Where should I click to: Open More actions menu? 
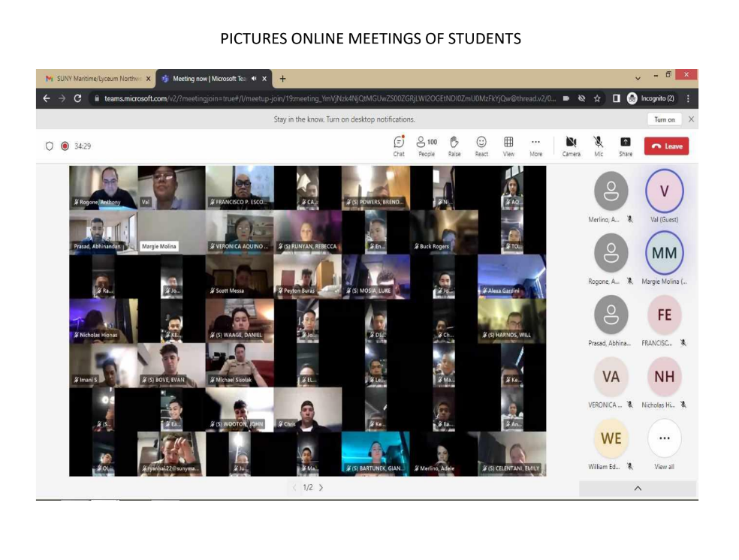coord(536,146)
